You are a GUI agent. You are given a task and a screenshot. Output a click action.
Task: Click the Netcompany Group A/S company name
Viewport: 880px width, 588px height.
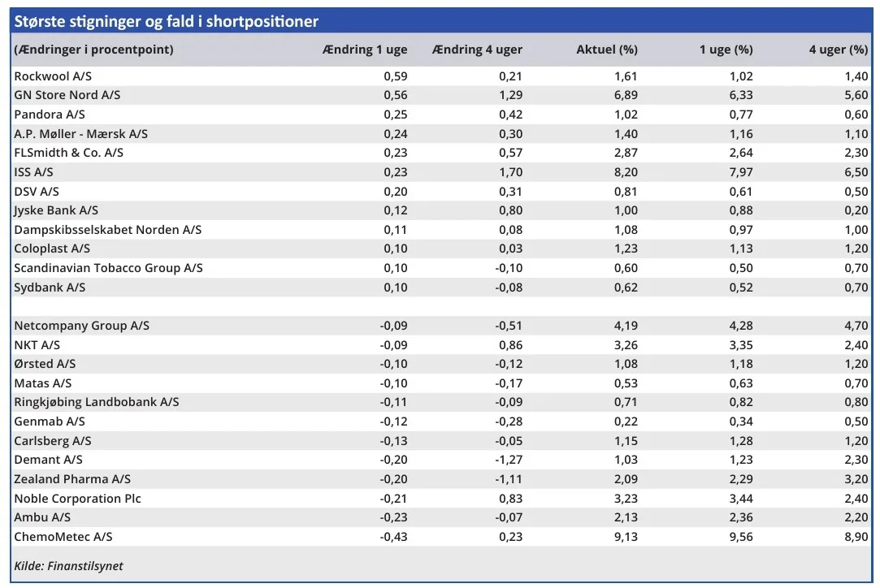[81, 326]
